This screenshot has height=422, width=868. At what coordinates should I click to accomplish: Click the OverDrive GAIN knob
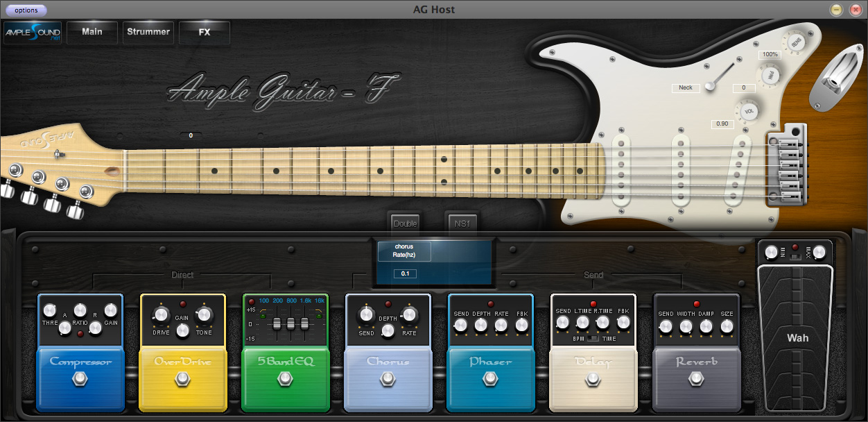[182, 330]
